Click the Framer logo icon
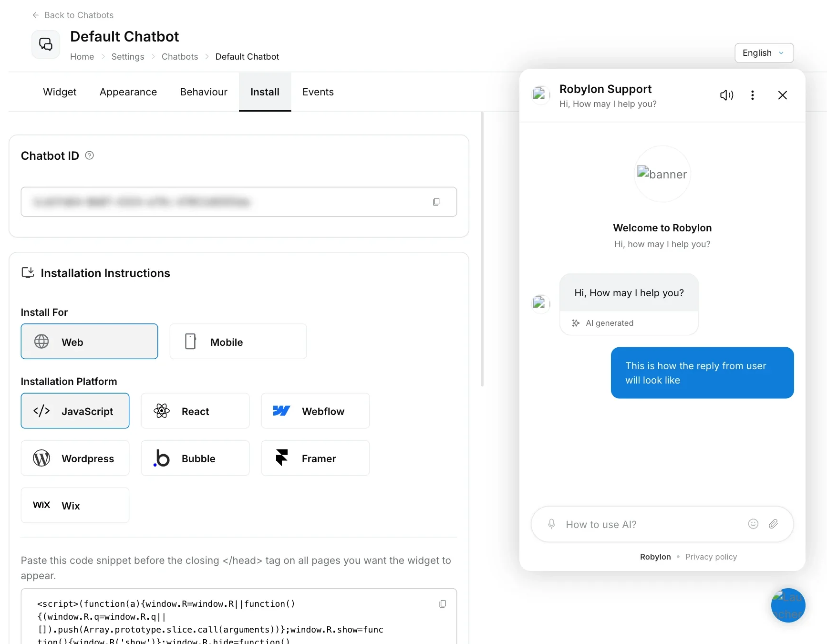 (282, 458)
